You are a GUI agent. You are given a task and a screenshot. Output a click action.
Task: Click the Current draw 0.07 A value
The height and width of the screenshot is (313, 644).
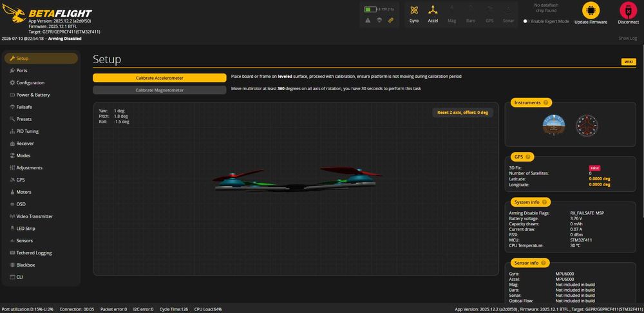(x=576, y=229)
